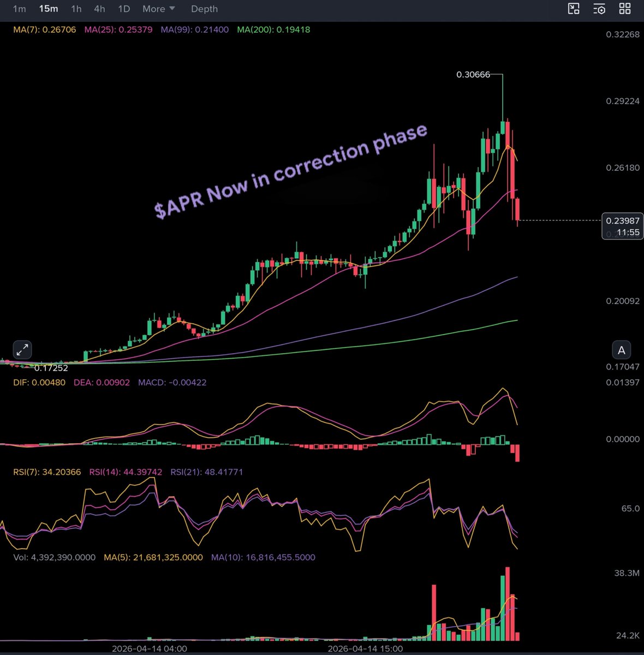Click the MA(200): 0.19418 label
644x655 pixels.
273,29
